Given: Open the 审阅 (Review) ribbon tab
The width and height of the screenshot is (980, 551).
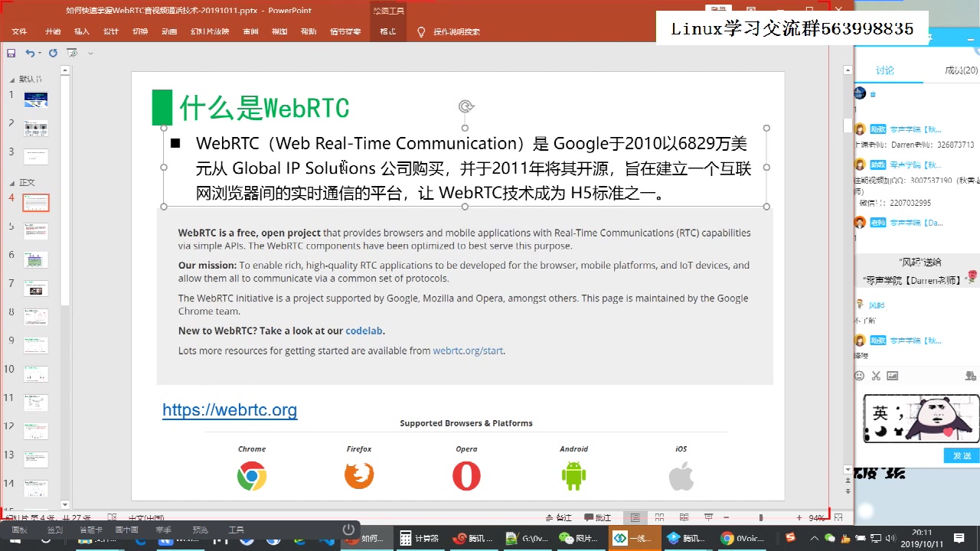Looking at the screenshot, I should (x=250, y=32).
